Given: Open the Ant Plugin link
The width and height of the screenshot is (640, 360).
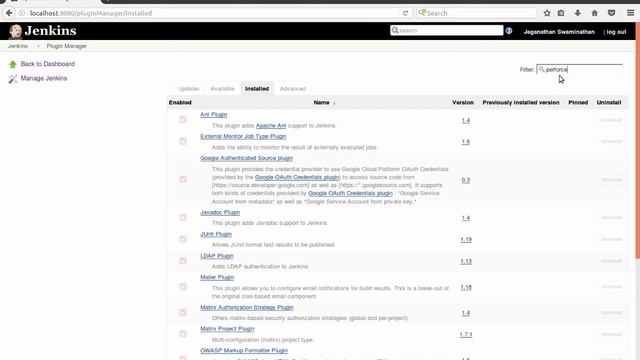Looking at the screenshot, I should 213,115.
